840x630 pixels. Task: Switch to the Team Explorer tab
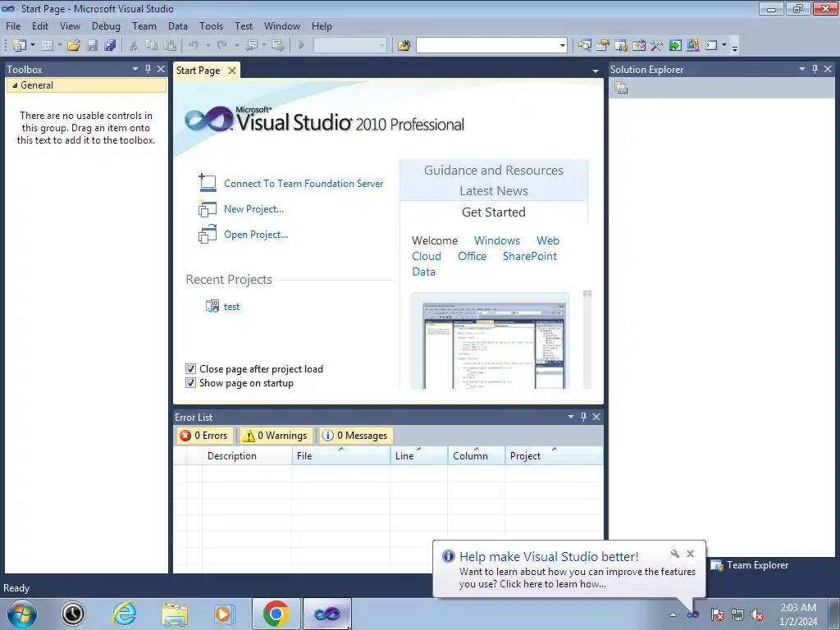[x=750, y=565]
